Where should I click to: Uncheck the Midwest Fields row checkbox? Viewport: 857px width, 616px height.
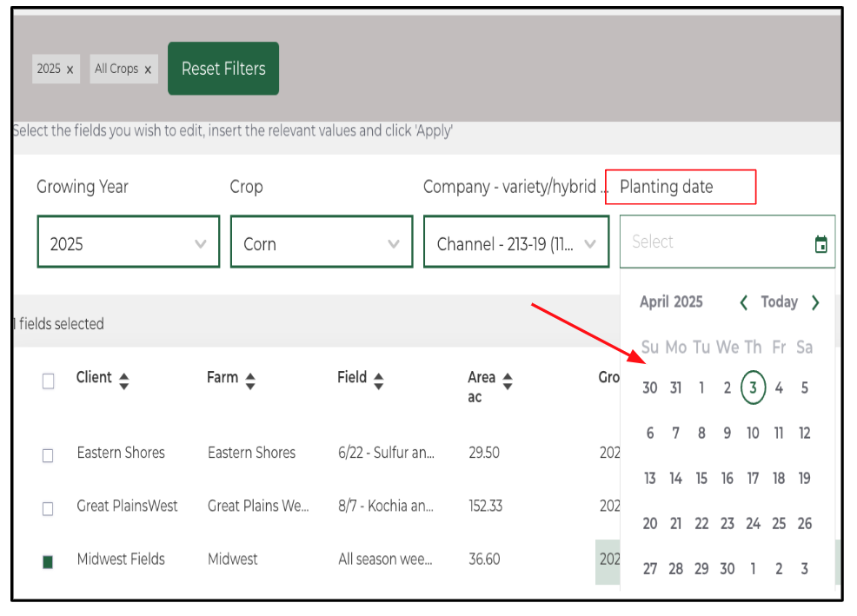pos(49,561)
